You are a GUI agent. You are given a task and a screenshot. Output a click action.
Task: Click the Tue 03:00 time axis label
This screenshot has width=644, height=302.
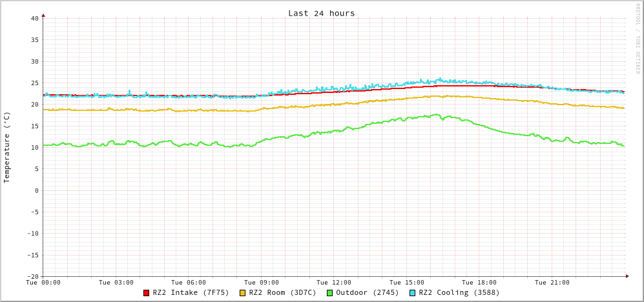116,283
